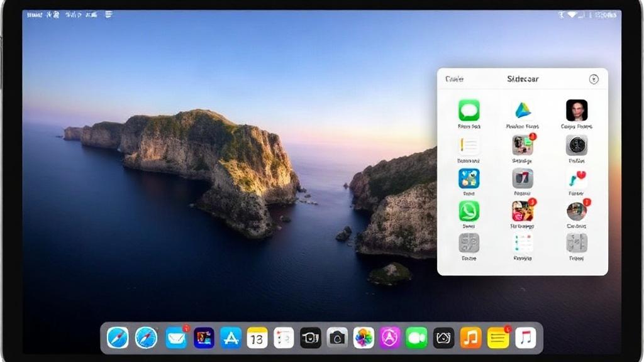Screen dimensions: 644x362
Task: Open the gray icon with red 7
Action: tap(523, 178)
